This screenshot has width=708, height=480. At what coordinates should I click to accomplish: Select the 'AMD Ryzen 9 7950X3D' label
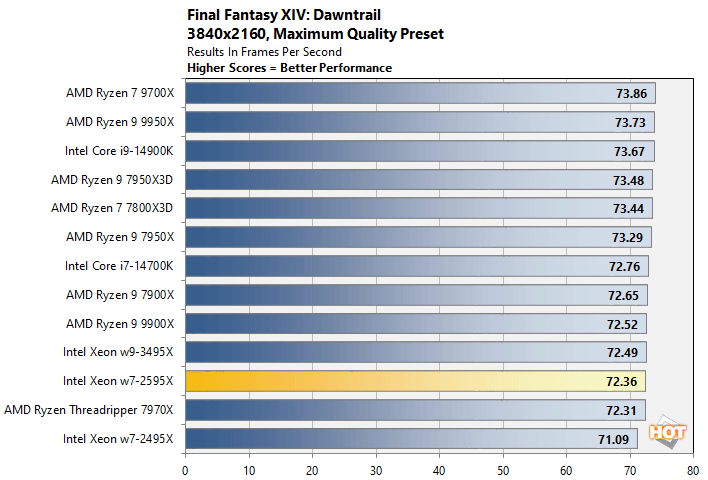(112, 180)
